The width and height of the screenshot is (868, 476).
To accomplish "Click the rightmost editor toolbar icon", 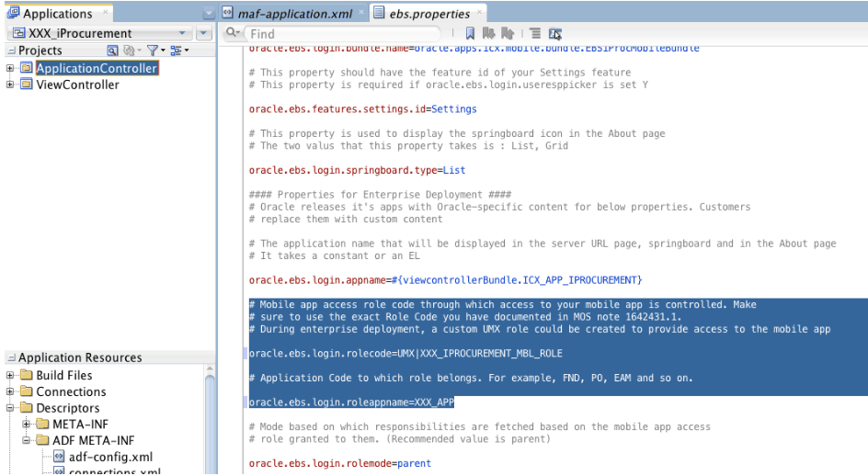I will [555, 34].
